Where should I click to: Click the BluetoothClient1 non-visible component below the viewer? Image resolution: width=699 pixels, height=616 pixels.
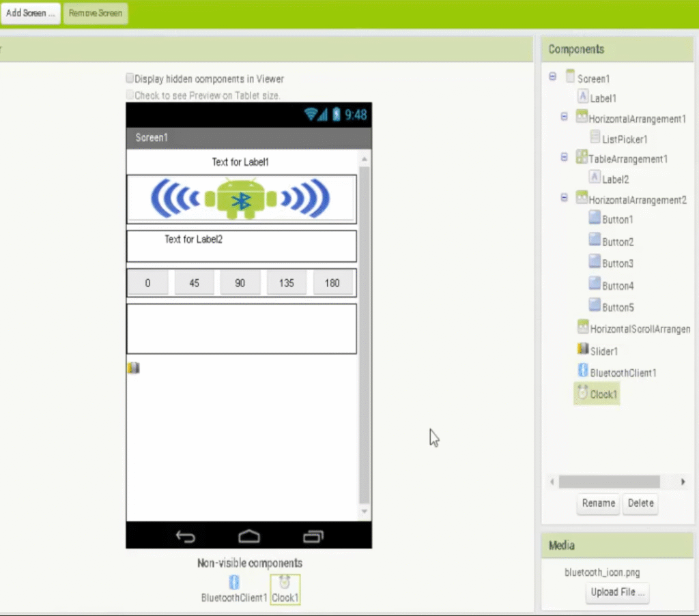tap(234, 583)
